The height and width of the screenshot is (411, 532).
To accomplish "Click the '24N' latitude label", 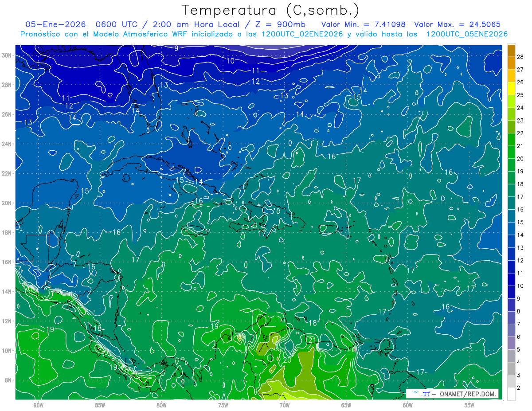I will (7, 144).
